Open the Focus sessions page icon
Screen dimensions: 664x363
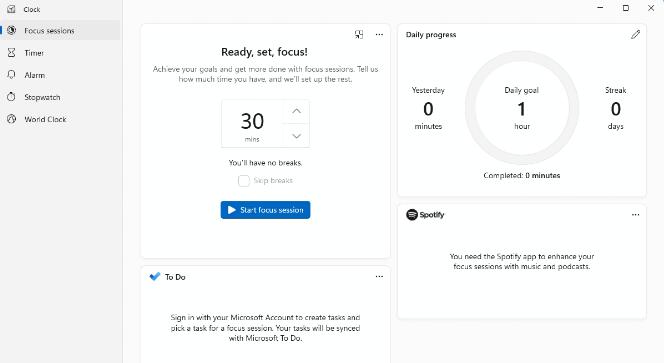(11, 30)
